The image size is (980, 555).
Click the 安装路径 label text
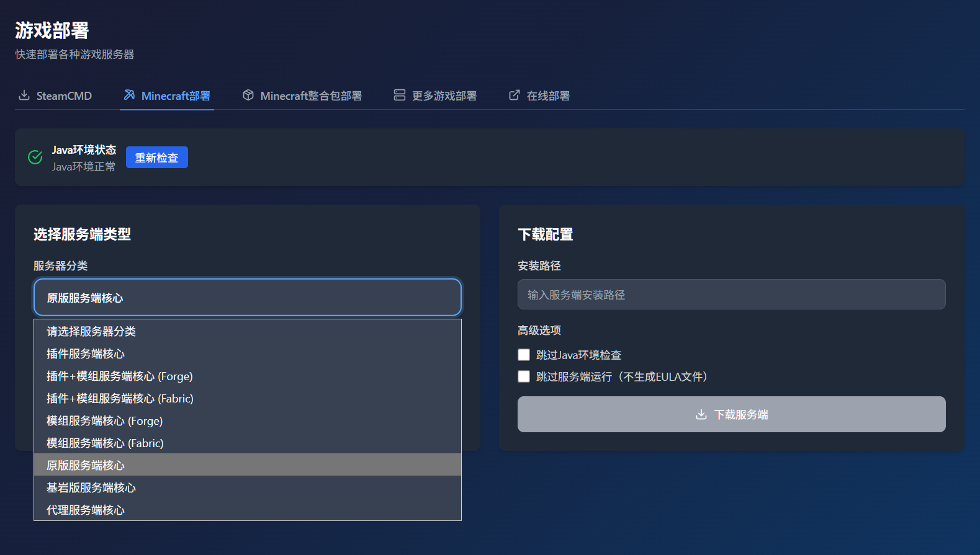(x=539, y=265)
